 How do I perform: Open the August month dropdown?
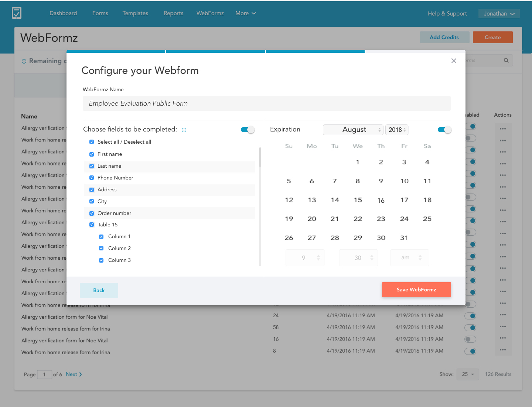pos(353,130)
